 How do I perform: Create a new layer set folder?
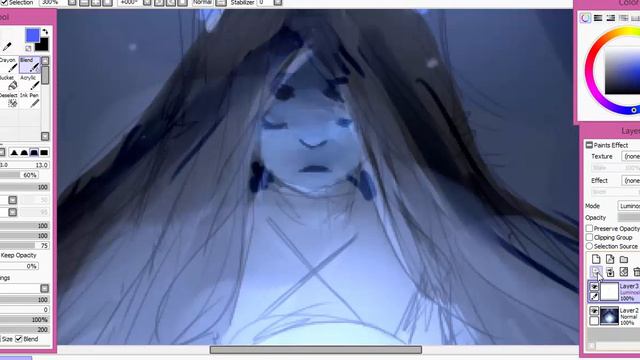point(624,259)
